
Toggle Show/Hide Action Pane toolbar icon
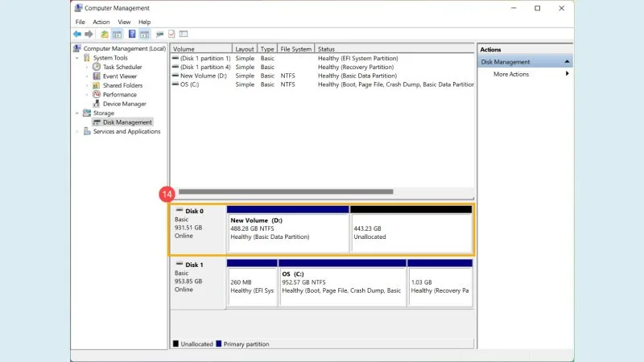click(145, 34)
